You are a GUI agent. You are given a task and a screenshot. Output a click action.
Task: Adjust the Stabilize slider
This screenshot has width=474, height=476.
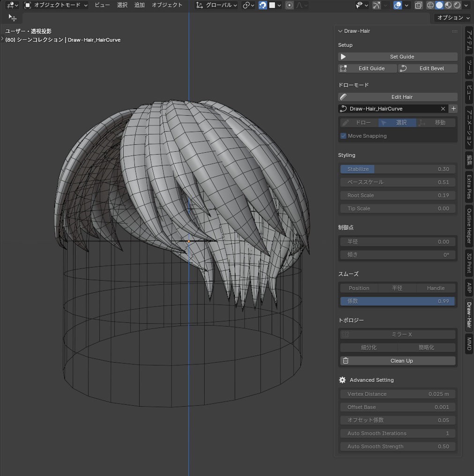click(x=398, y=169)
